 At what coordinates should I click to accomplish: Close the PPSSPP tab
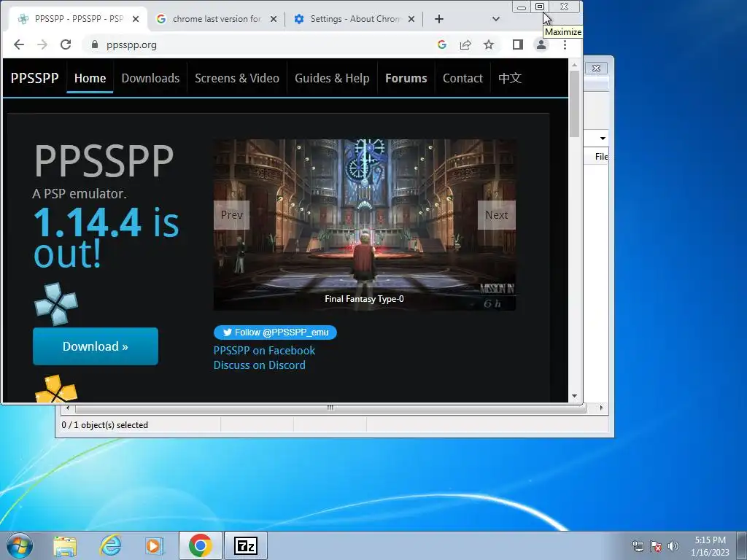tap(136, 19)
